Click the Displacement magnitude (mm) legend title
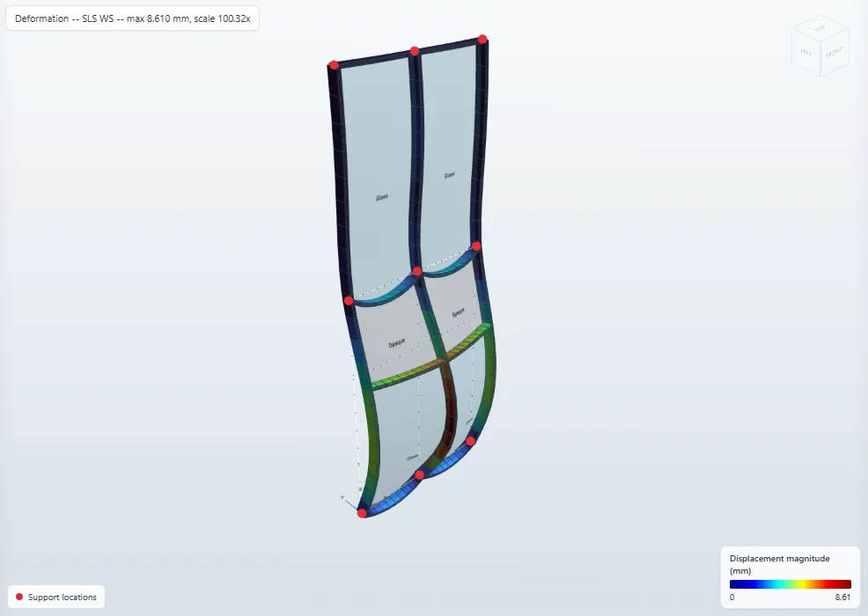This screenshot has height=616, width=868. [x=779, y=565]
